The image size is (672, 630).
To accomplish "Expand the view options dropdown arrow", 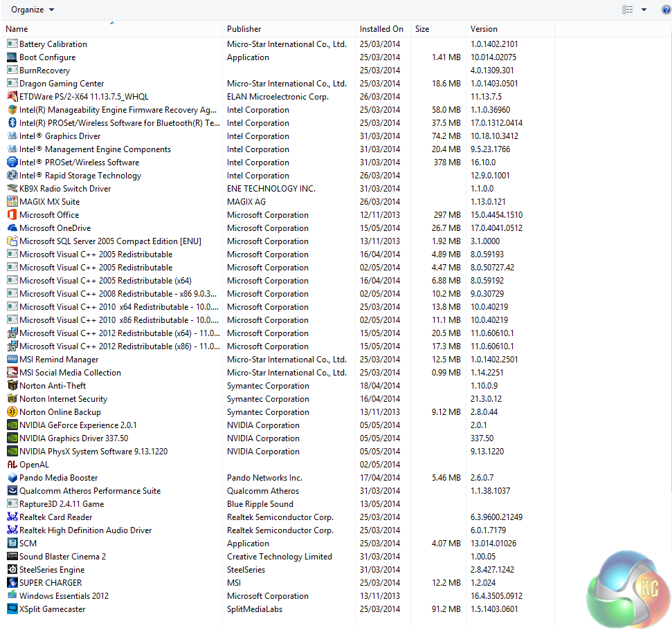I will pyautogui.click(x=644, y=10).
